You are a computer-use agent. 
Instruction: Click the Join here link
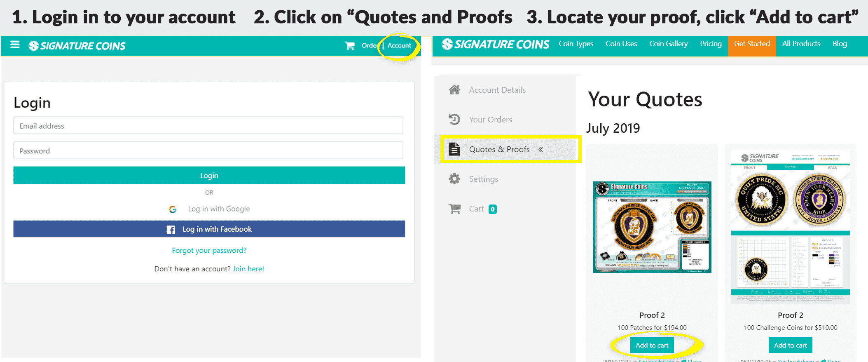[248, 269]
